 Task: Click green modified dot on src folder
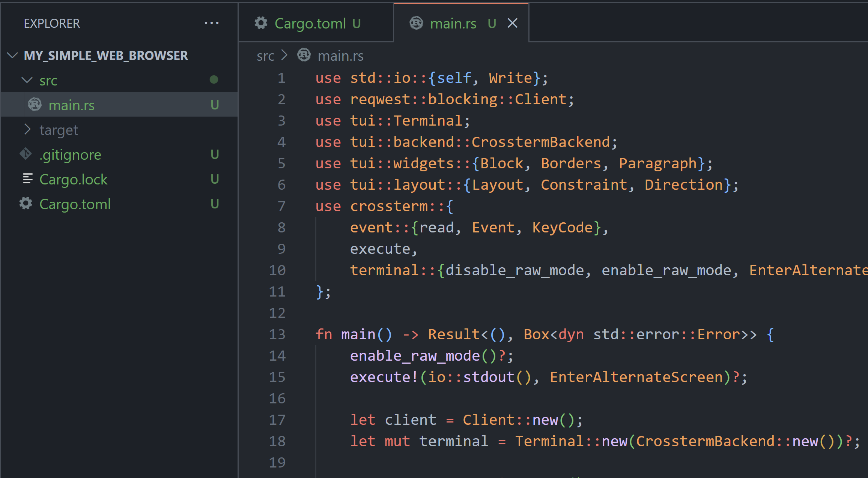[x=214, y=79]
